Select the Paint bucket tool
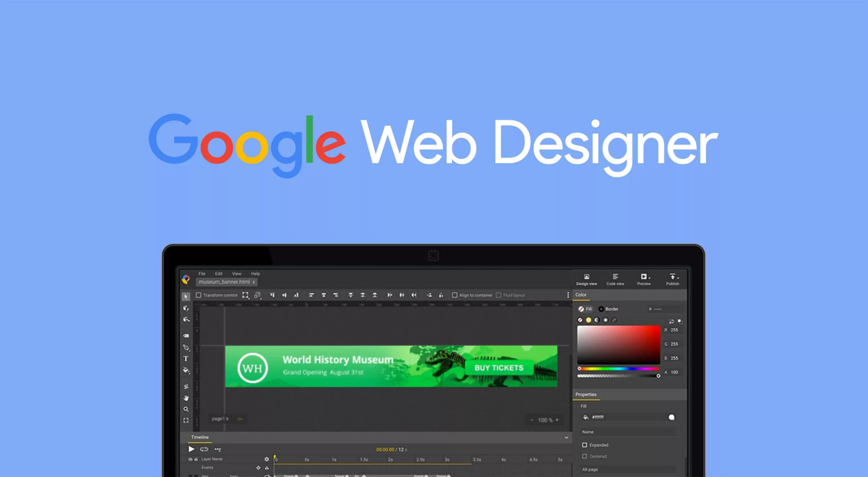This screenshot has width=868, height=477. [186, 370]
